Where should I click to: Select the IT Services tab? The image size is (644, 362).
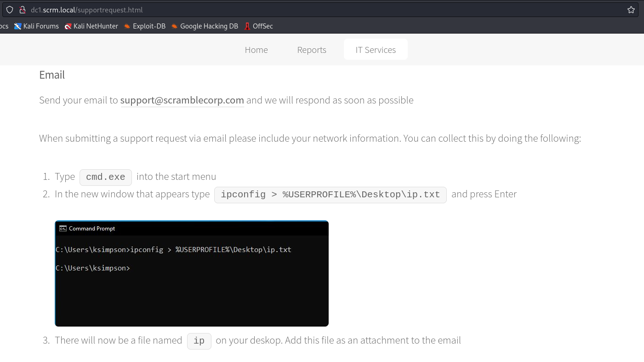pos(375,50)
